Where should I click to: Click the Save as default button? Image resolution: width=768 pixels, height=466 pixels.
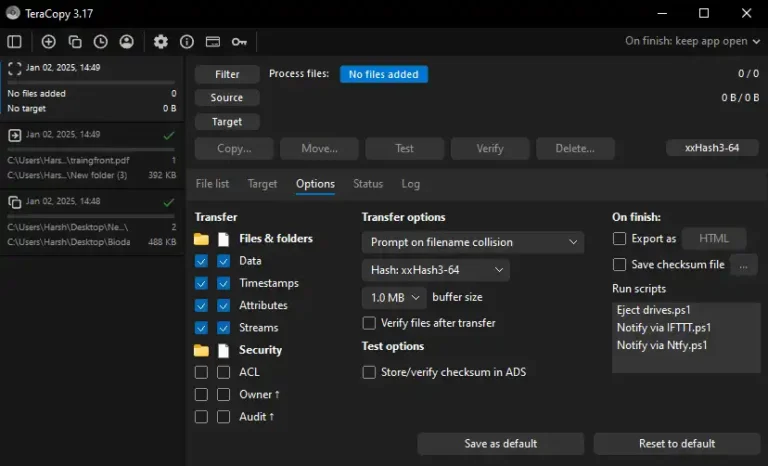coord(501,443)
